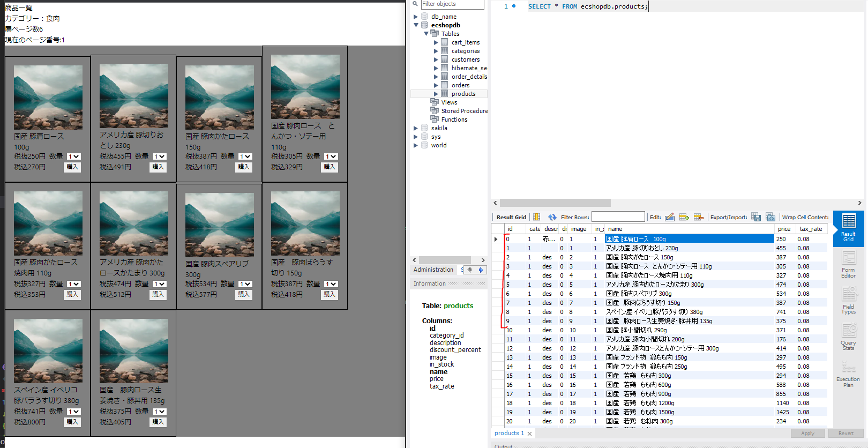Collapse the ecshopdb schema
The width and height of the screenshot is (868, 448).
click(x=416, y=25)
